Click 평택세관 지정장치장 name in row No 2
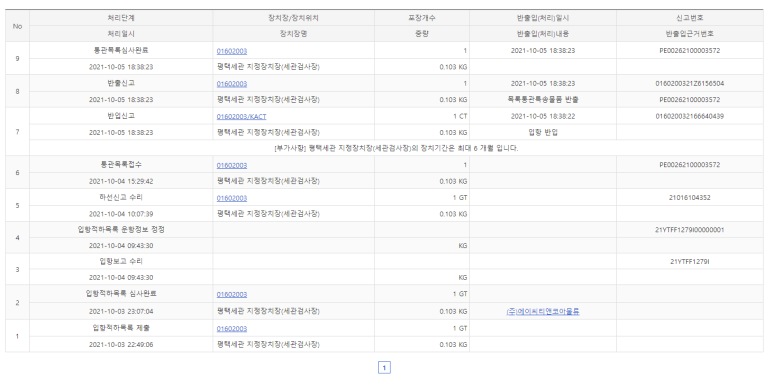Image resolution: width=773 pixels, height=375 pixels. [268, 311]
